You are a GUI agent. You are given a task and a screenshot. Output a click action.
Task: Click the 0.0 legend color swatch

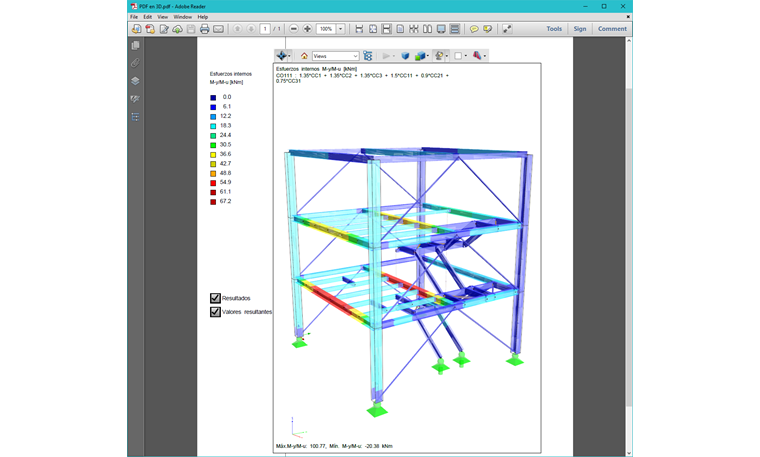coord(213,97)
